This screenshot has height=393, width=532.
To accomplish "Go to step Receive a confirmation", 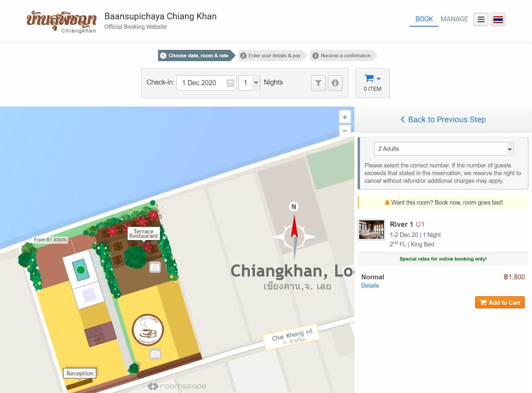I will pos(343,55).
